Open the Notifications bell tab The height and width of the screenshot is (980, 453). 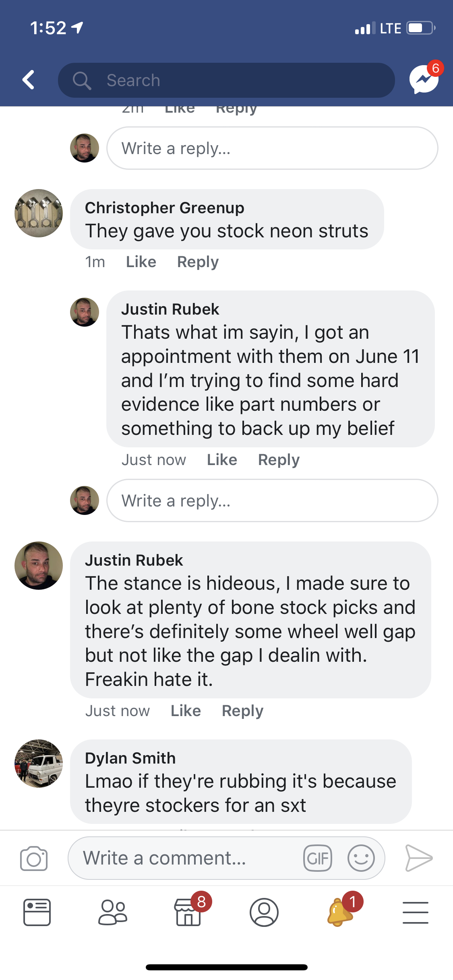[x=340, y=912]
